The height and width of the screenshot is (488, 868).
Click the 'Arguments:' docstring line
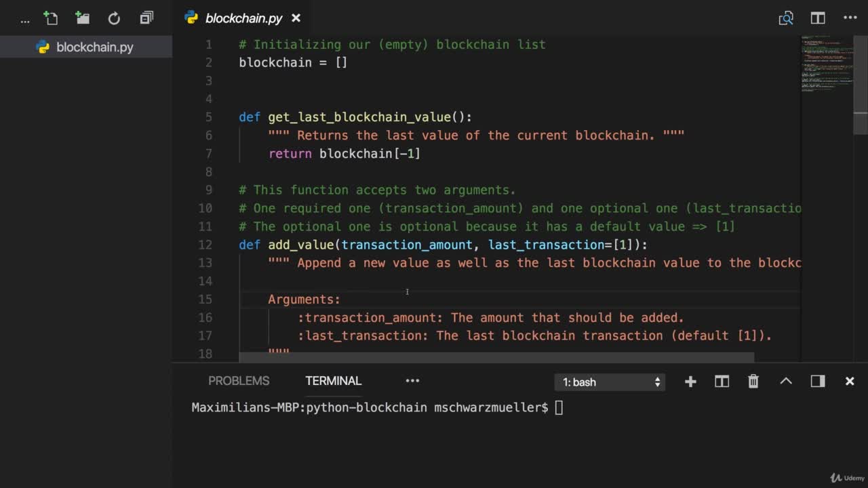click(304, 300)
